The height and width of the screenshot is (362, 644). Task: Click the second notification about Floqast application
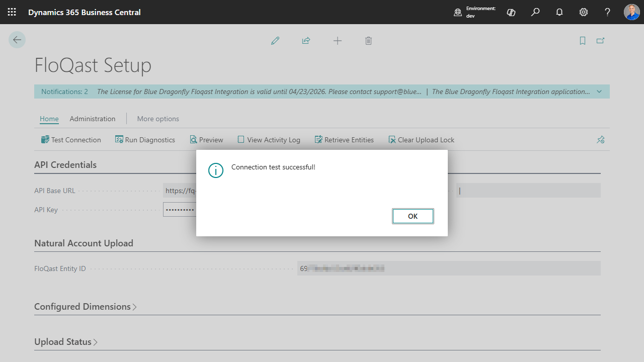click(511, 92)
